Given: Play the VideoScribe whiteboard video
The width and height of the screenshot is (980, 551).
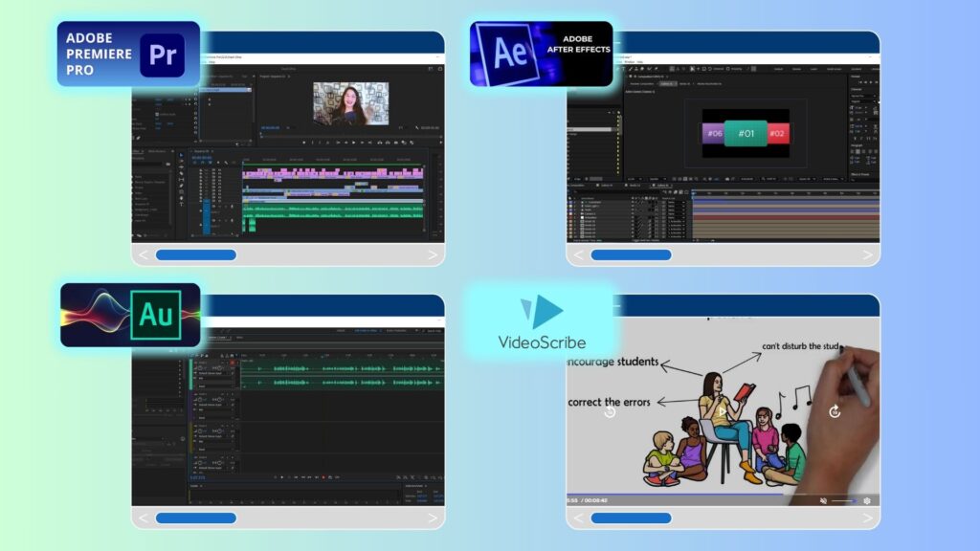Looking at the screenshot, I should [x=722, y=411].
